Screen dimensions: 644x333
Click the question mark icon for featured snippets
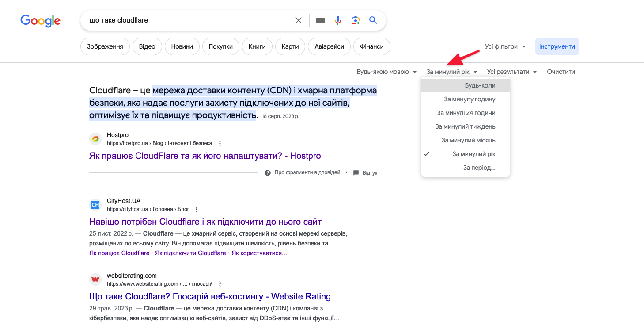point(268,173)
